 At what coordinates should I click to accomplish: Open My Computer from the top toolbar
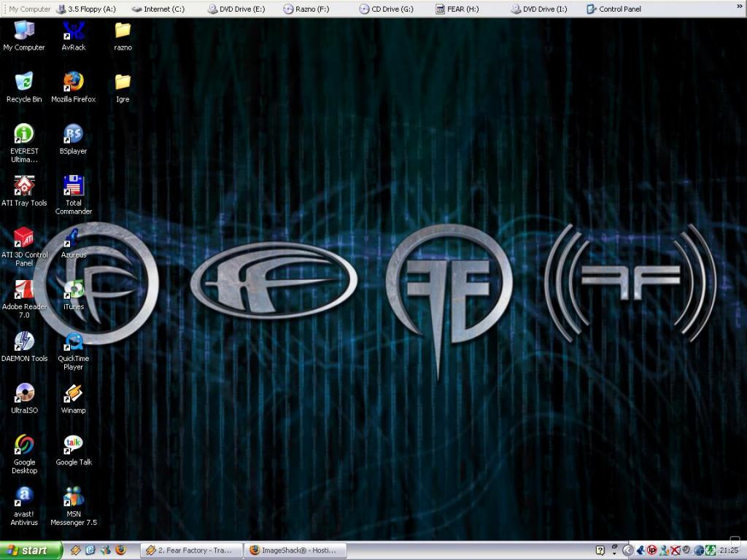[29, 9]
